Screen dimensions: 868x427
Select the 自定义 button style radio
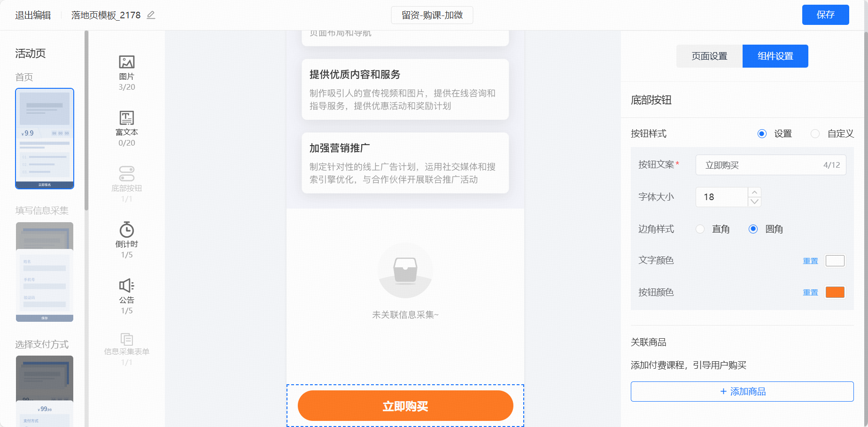pos(815,134)
